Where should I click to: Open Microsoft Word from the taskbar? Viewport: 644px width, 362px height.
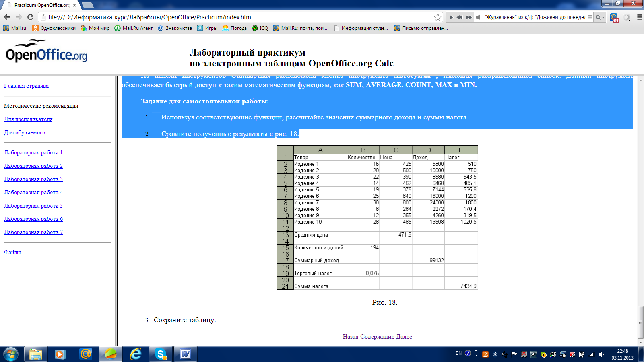(186, 354)
